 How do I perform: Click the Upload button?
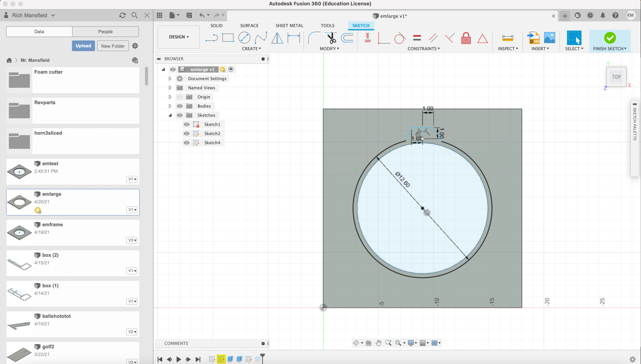tap(83, 46)
